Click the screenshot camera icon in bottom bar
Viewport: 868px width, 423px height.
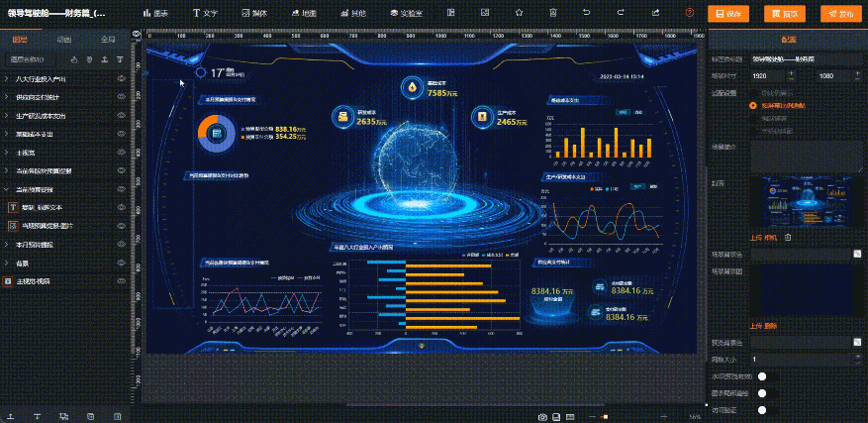click(x=543, y=416)
